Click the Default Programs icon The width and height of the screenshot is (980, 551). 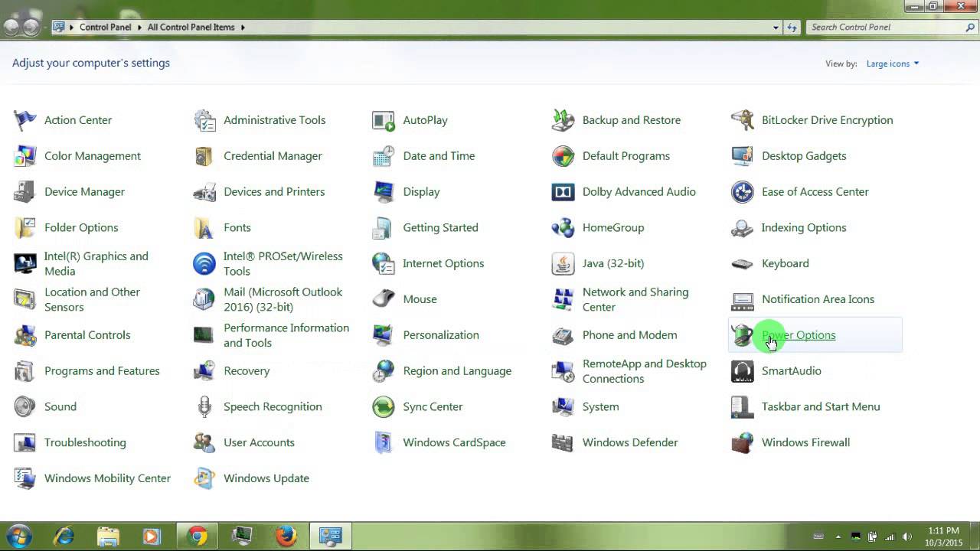point(563,156)
